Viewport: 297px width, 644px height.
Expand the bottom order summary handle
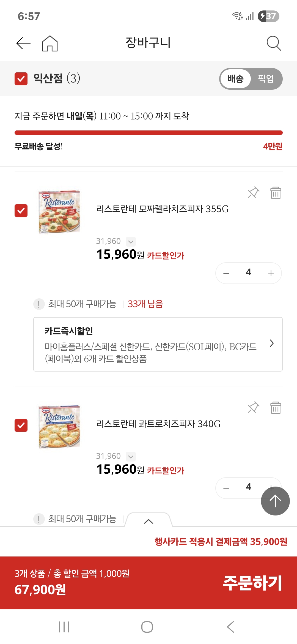click(x=148, y=521)
